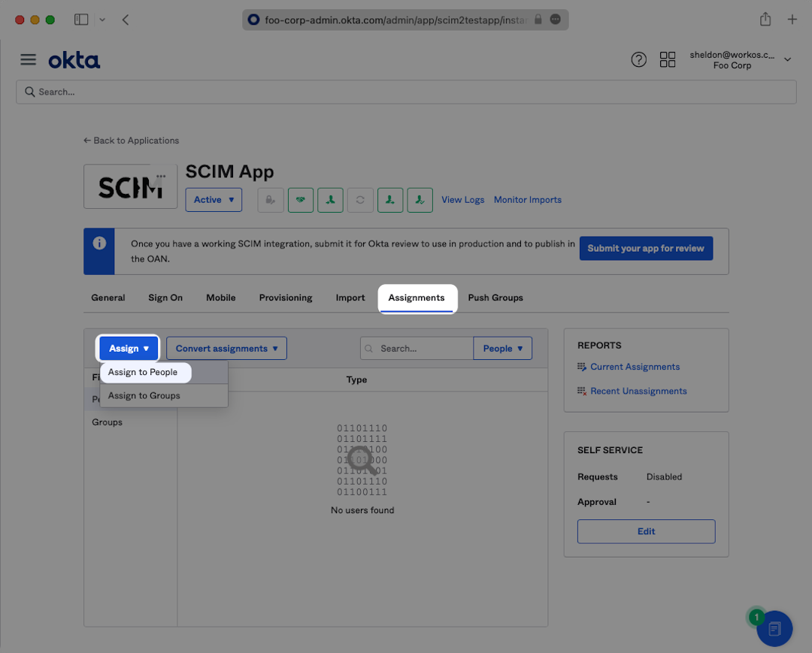Viewport: 812px width, 653px height.
Task: Open the chat widget in bottom corner
Action: pos(774,628)
